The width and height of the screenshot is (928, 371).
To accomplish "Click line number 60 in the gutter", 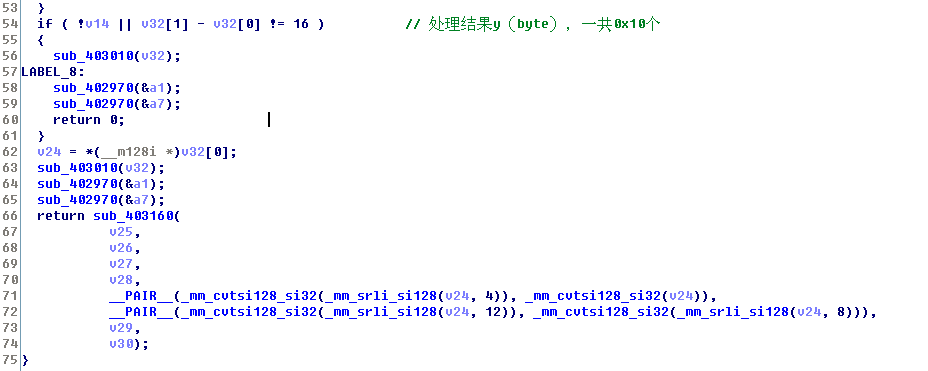I will click(10, 120).
